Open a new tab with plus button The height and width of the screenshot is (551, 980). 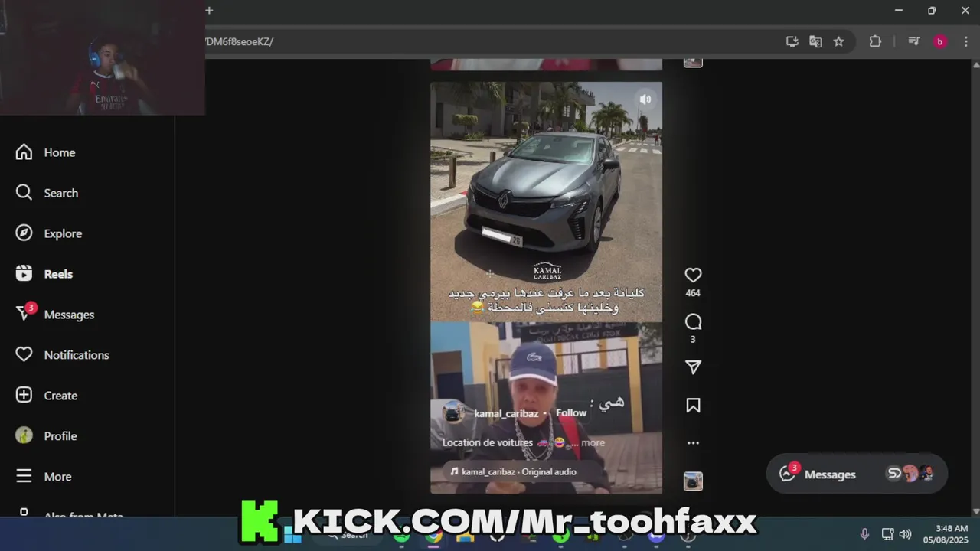click(209, 10)
